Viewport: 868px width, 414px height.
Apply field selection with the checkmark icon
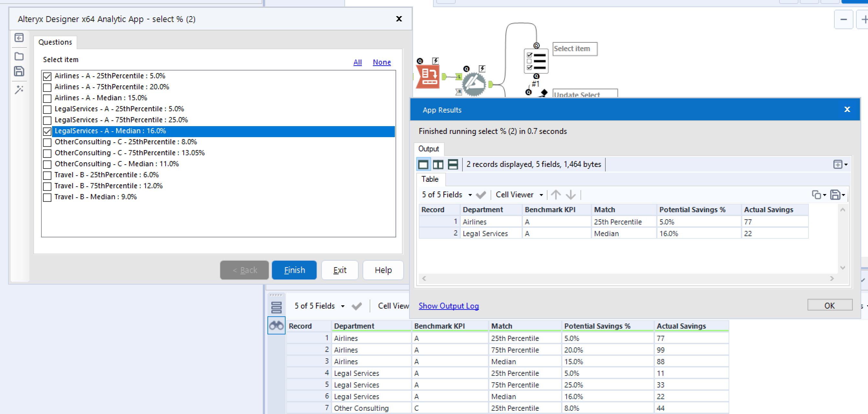(x=481, y=195)
